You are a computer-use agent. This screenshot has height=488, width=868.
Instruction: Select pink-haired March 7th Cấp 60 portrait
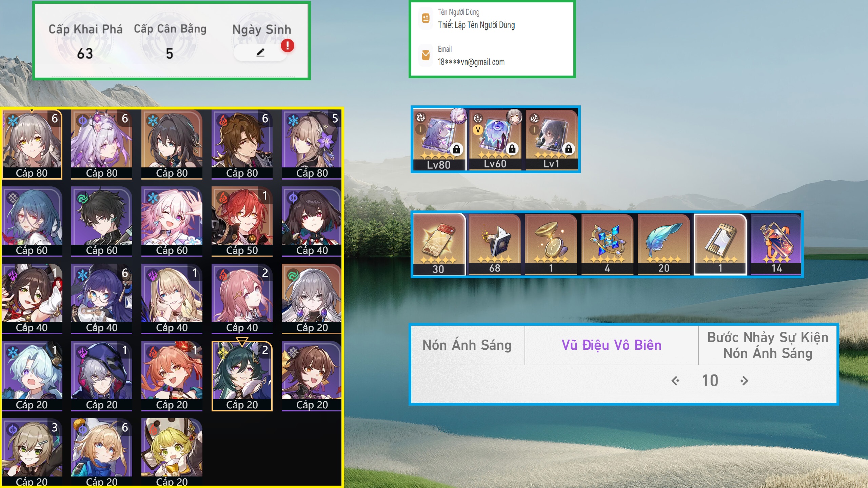[172, 222]
